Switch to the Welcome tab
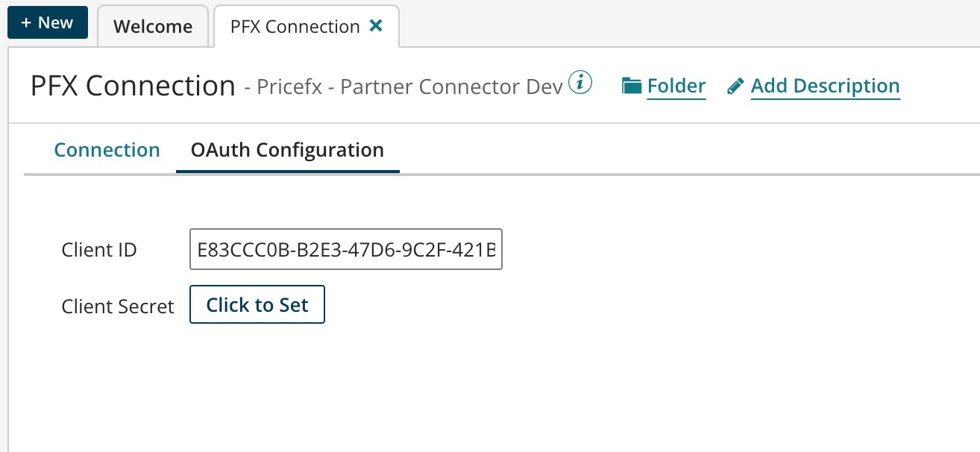 [x=152, y=26]
